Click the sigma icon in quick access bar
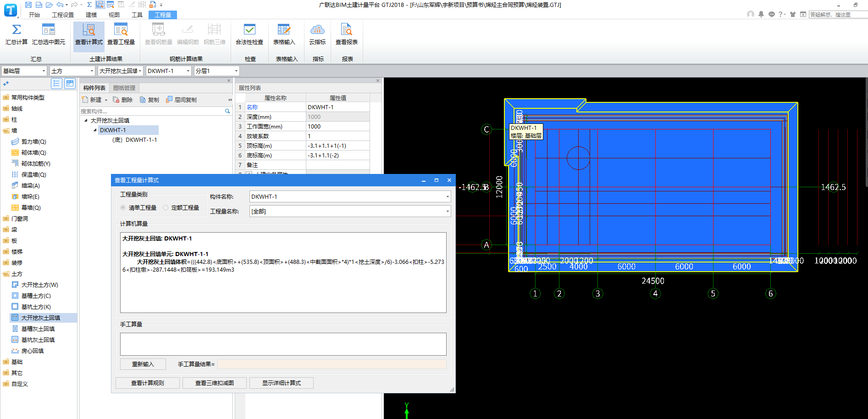Viewport: 868px width, 419px height. [89, 5]
